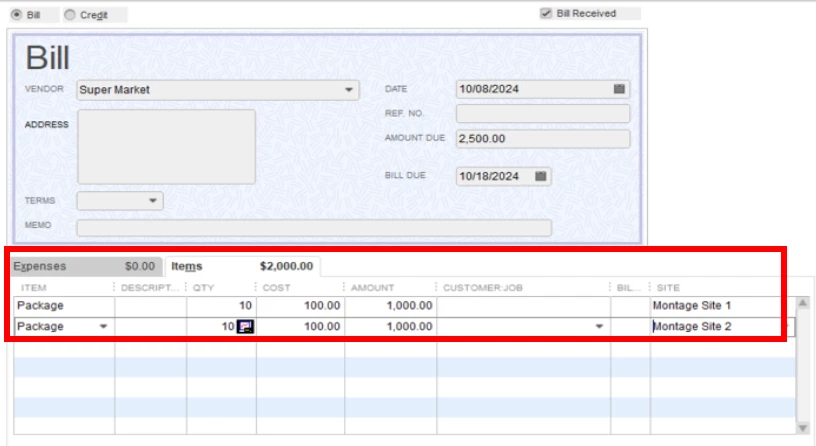Image resolution: width=816 pixels, height=446 pixels.
Task: Toggle the Bill Received checkbox
Action: coord(546,13)
